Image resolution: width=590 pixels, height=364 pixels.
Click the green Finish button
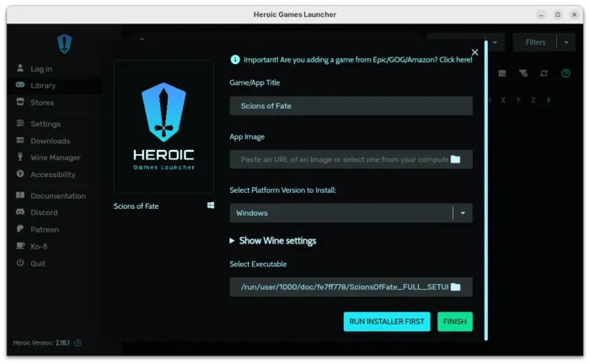click(454, 322)
